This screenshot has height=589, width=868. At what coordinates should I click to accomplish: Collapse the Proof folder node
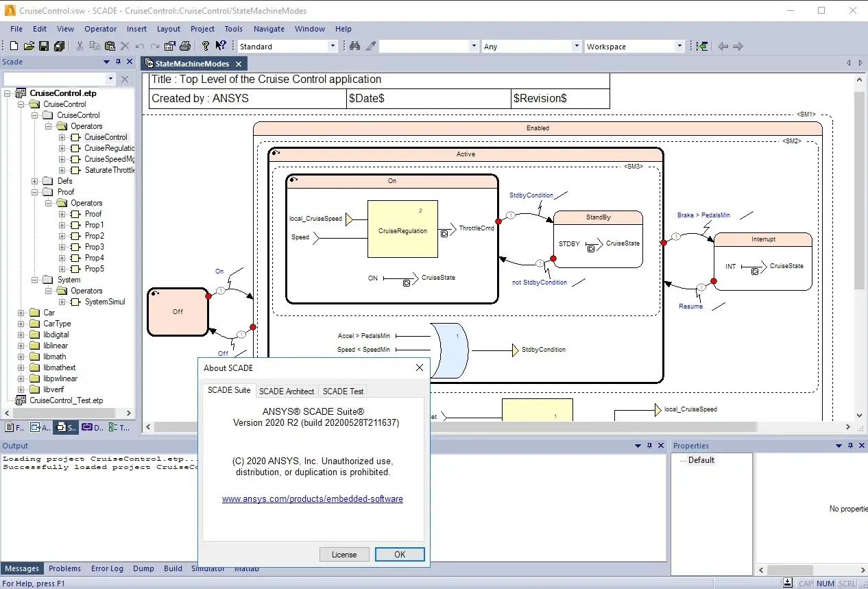point(35,192)
